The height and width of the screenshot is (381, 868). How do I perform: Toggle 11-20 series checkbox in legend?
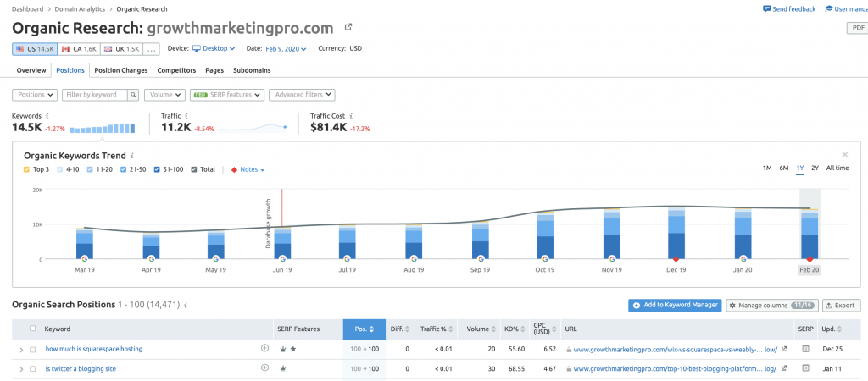[x=90, y=170]
